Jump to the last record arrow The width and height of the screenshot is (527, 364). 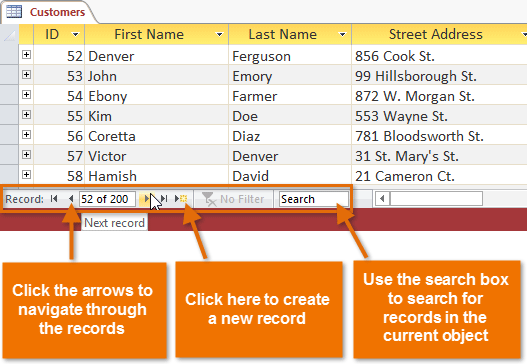pos(164,199)
